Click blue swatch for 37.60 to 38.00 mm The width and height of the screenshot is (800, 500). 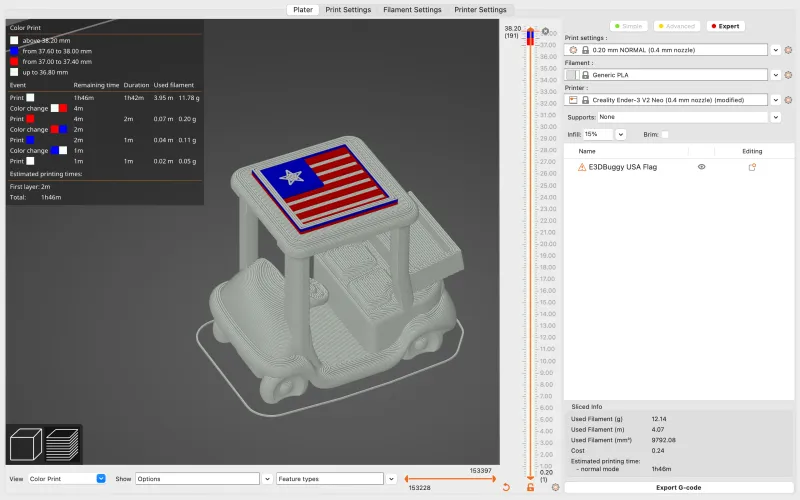point(14,51)
